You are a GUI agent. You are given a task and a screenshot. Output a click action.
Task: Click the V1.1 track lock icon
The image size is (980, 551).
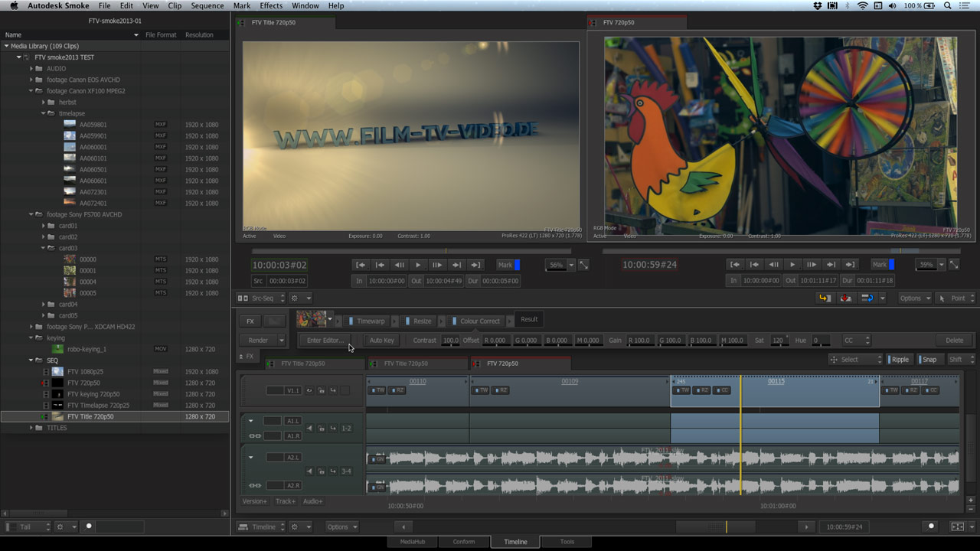pos(321,390)
